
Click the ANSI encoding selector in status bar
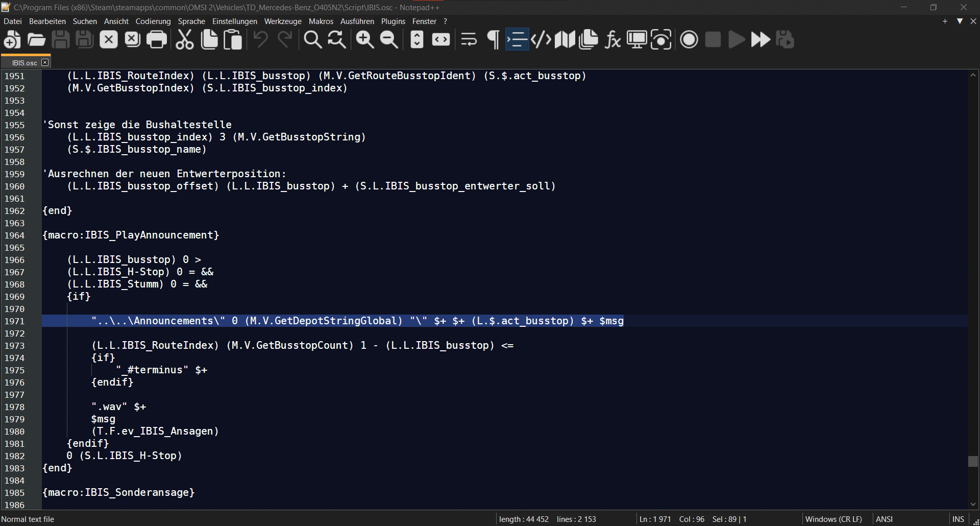click(x=884, y=519)
